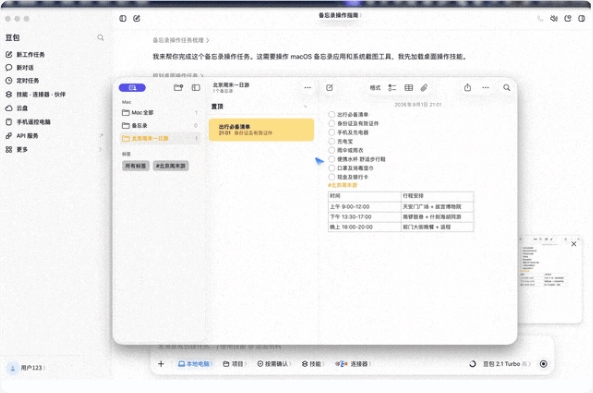Close the screenshot preview thumbnail

pyautogui.click(x=574, y=244)
